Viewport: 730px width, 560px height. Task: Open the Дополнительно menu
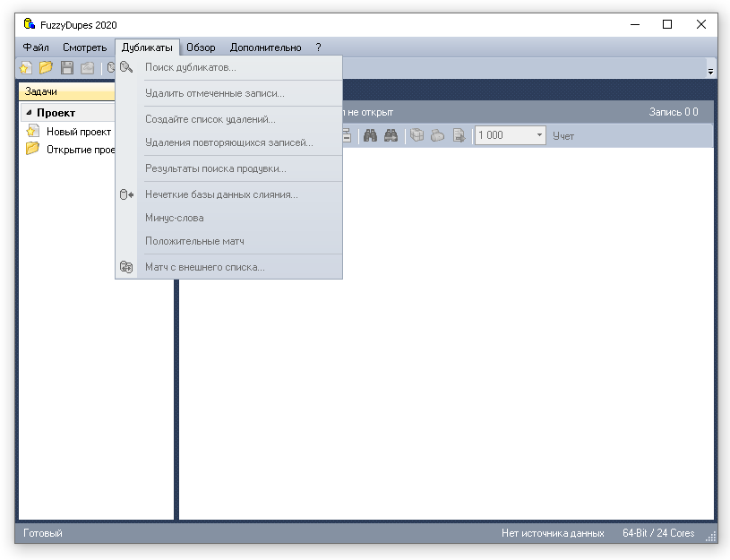coord(265,47)
